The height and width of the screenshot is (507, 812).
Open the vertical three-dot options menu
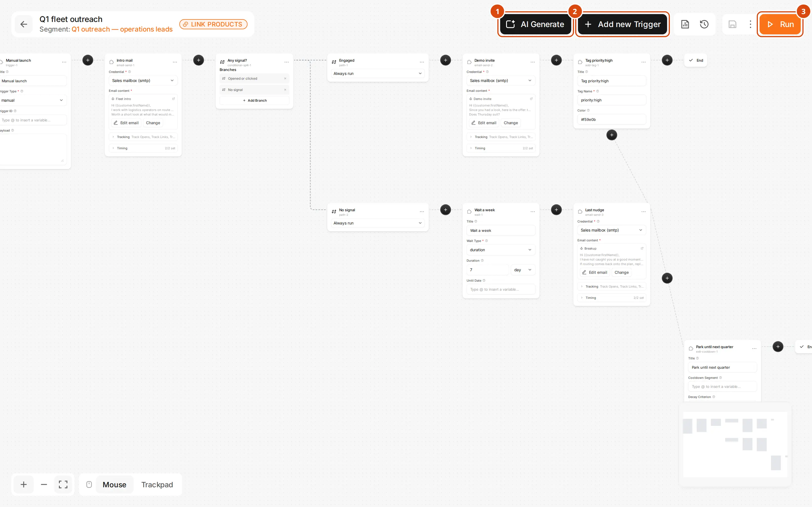click(x=750, y=24)
